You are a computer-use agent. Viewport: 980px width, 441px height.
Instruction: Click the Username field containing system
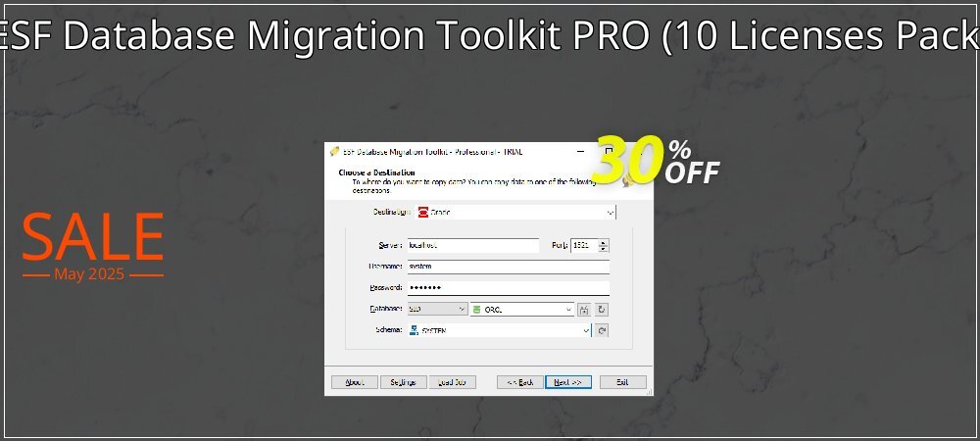coord(508,267)
